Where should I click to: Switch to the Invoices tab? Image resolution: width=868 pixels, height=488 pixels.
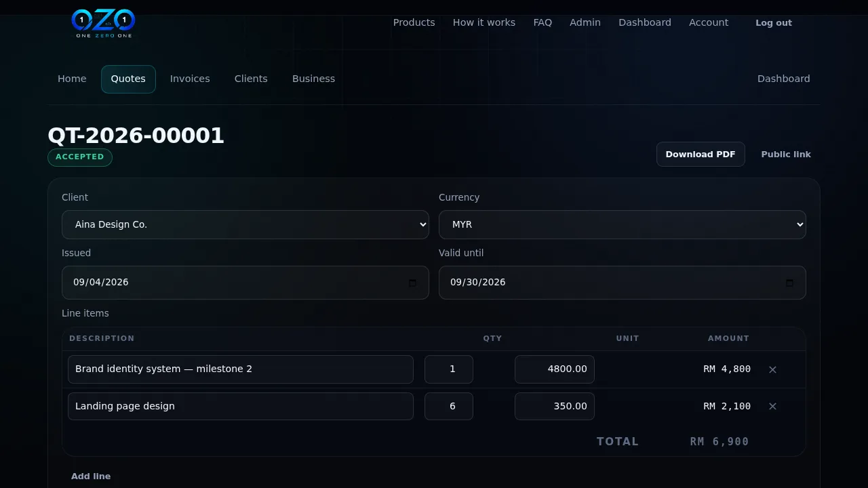[x=190, y=79]
